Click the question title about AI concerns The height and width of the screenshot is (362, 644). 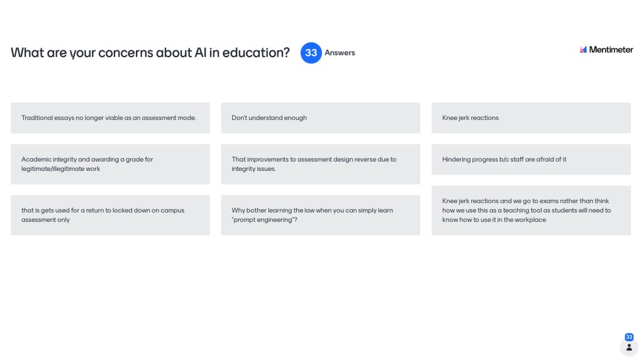(150, 53)
